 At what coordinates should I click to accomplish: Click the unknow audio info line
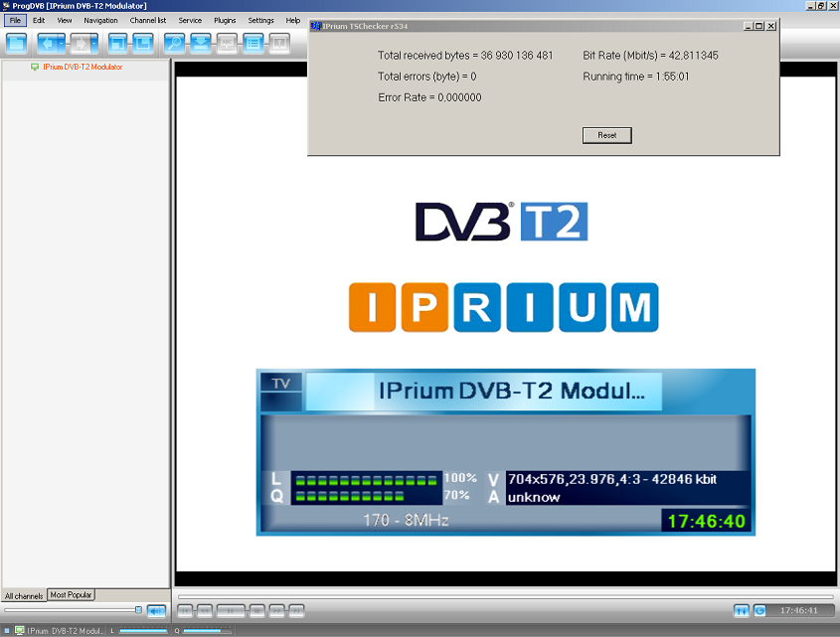click(x=534, y=497)
